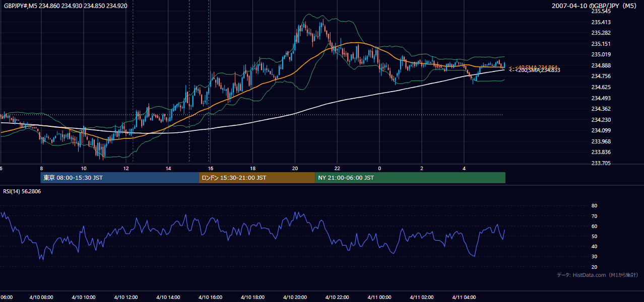The width and height of the screenshot is (644, 302).
Task: Click hour tick 14 on the price chart axis
Action: pyautogui.click(x=168, y=168)
